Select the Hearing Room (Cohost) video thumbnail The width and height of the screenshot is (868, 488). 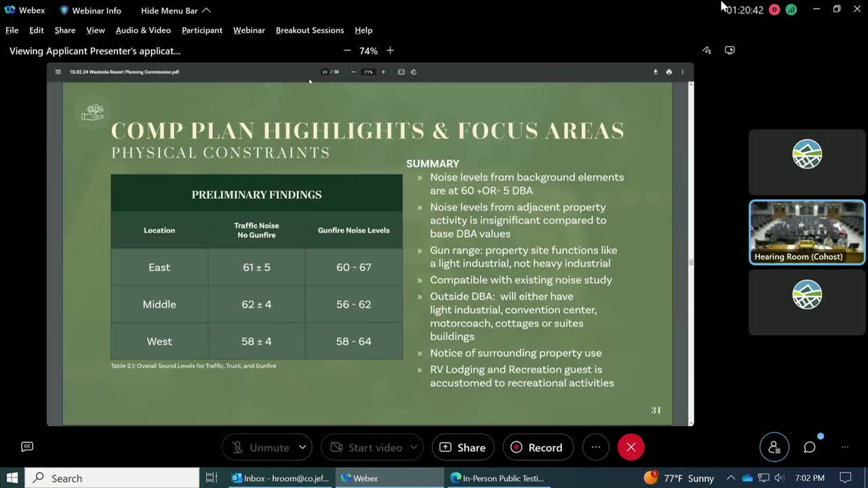(807, 232)
